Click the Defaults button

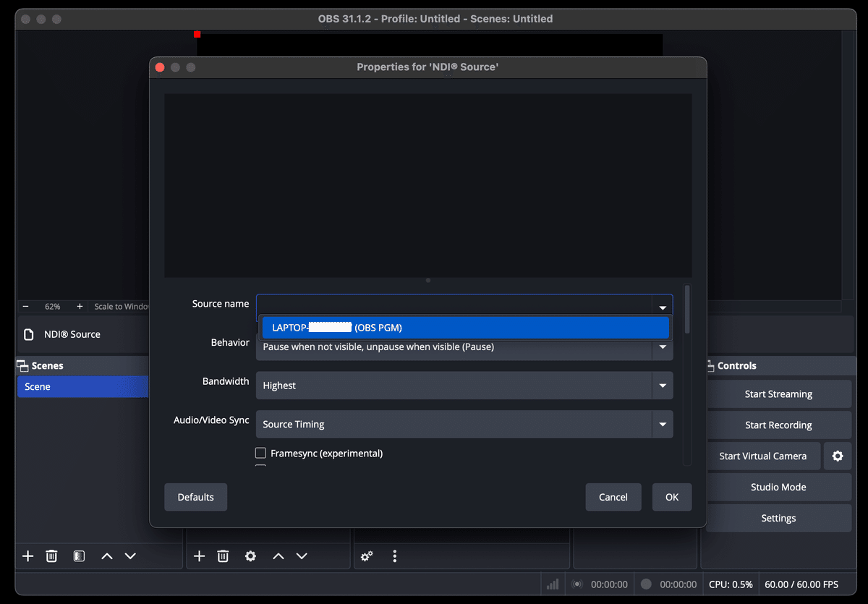[195, 497]
